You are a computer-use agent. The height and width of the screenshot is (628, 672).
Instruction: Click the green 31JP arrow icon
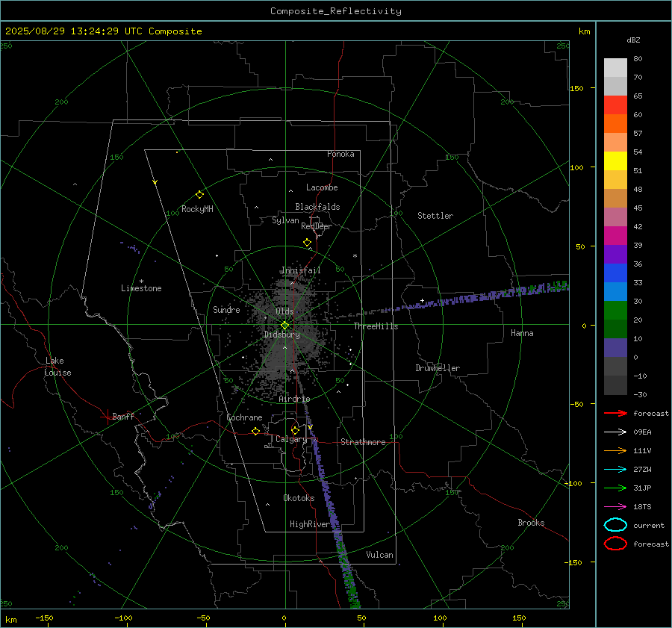[615, 488]
